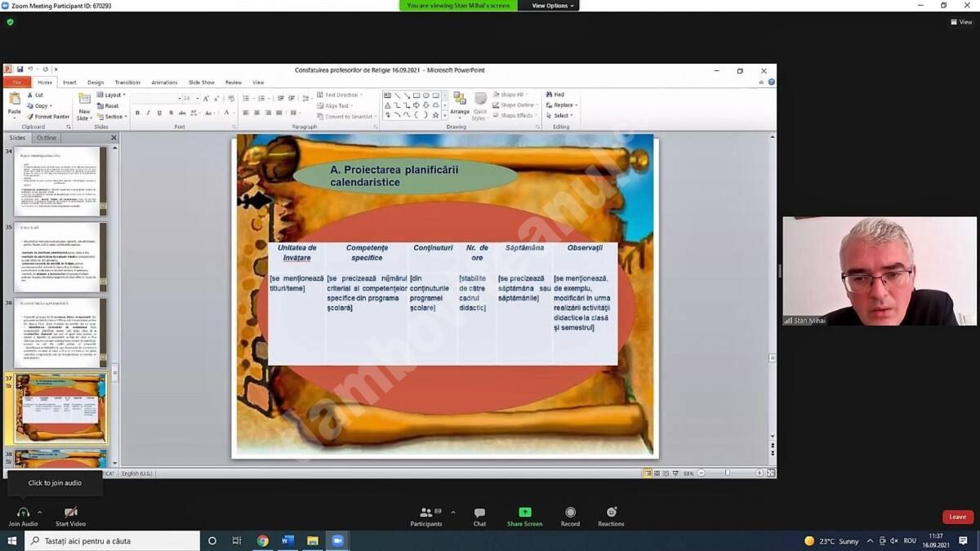The width and height of the screenshot is (980, 551).
Task: Click Format Painter in Clipboard group
Action: pyautogui.click(x=48, y=117)
